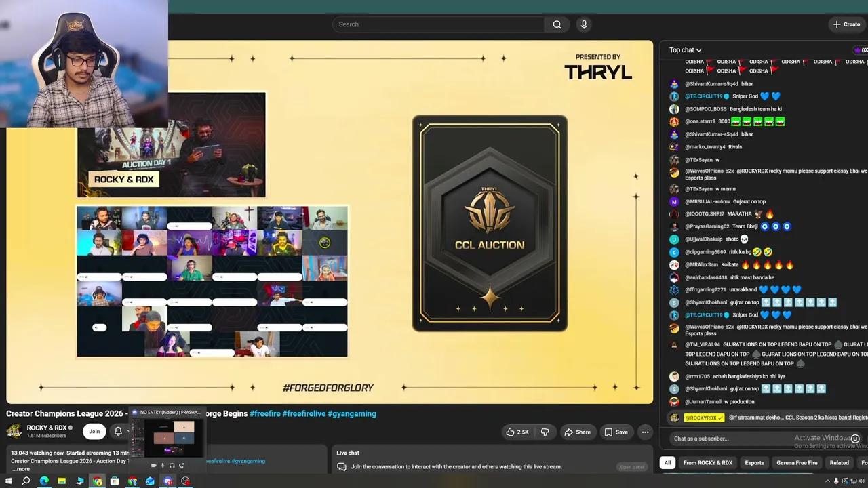
Task: Click the Discord preview camera icon
Action: coord(153,465)
